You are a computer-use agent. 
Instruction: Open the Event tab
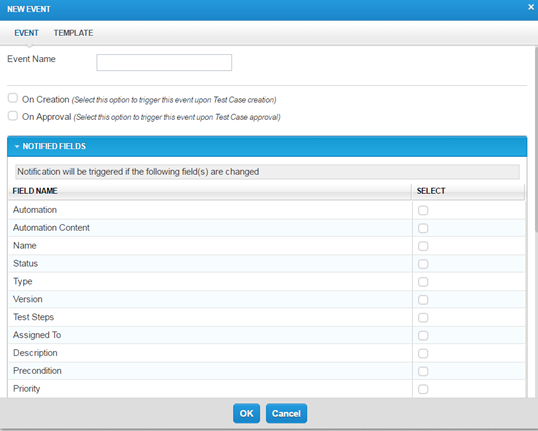[26, 33]
